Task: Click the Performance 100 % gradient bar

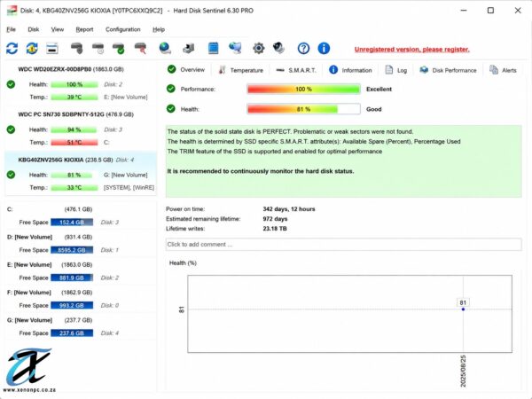Action: pyautogui.click(x=303, y=90)
